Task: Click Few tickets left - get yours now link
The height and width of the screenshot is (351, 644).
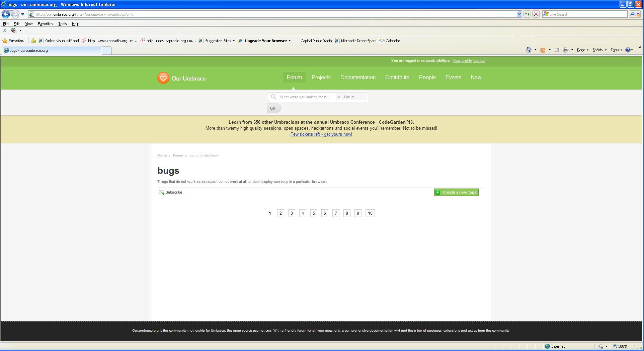Action: tap(321, 134)
